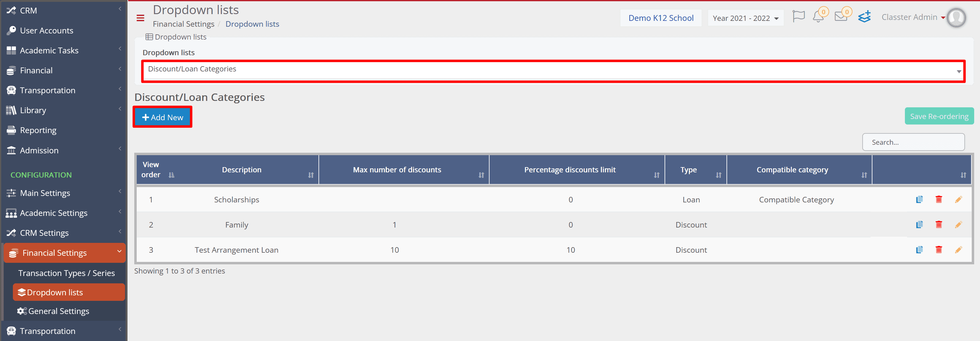980x341 pixels.
Task: Open Transaction Types / Series submenu
Action: [x=67, y=273]
